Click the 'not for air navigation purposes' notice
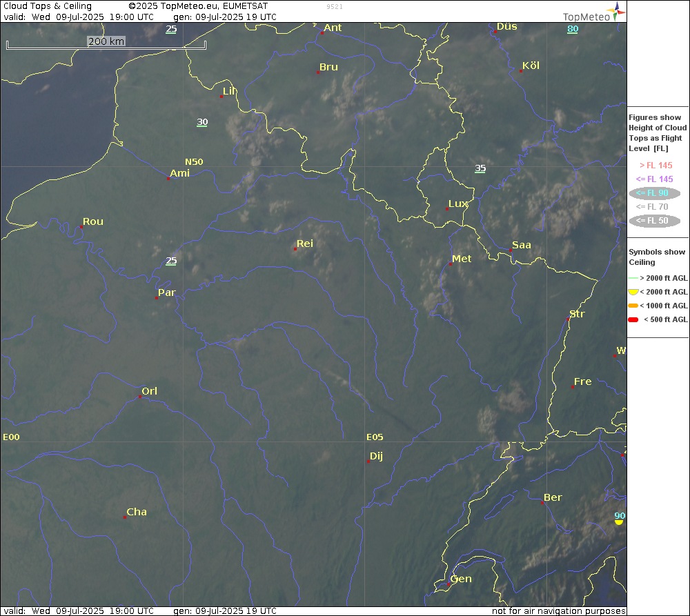690x616 pixels. 558,610
